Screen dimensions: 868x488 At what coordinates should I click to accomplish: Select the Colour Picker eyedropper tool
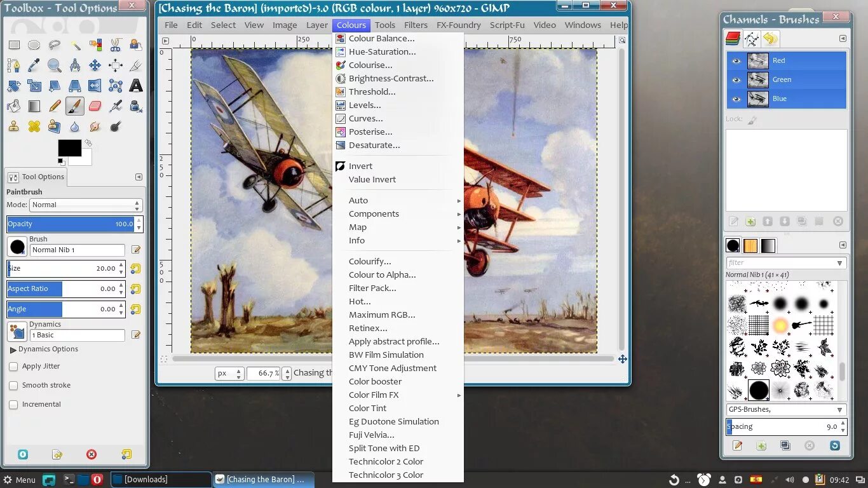pos(34,65)
